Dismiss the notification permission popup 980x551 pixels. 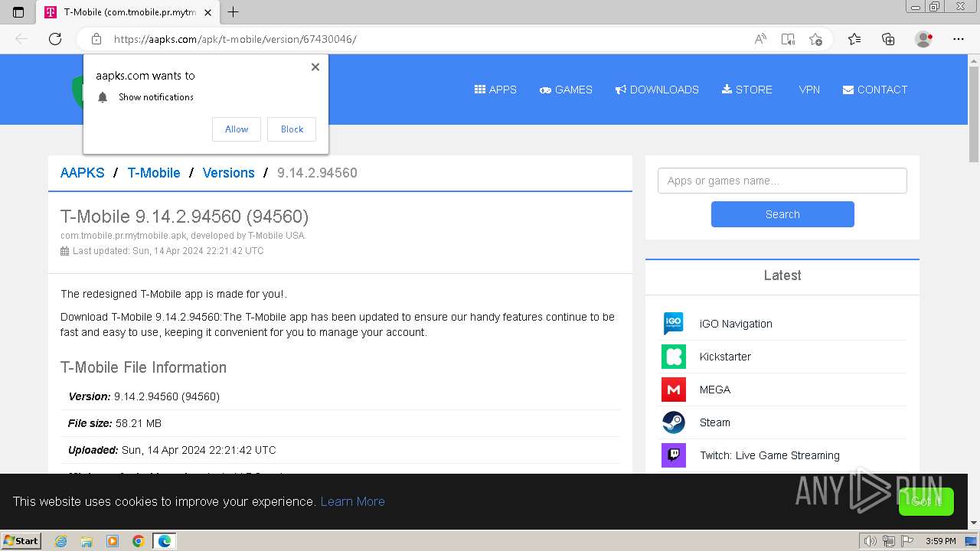point(315,67)
